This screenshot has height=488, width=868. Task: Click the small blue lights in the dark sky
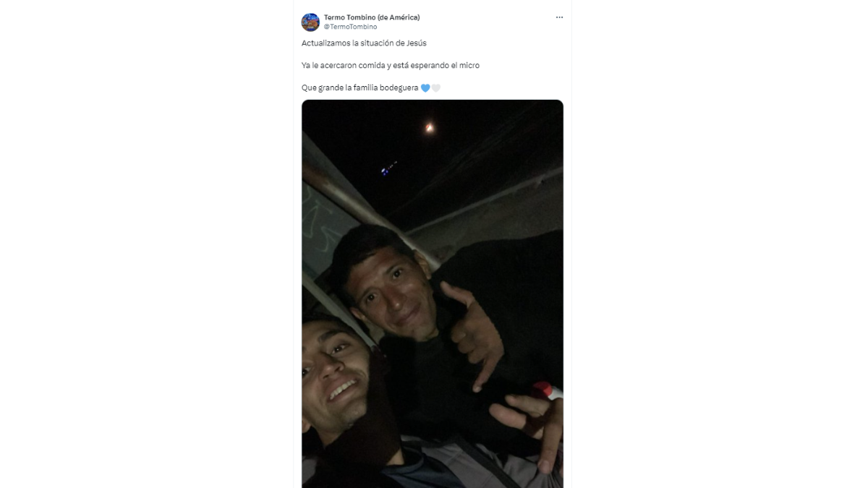pyautogui.click(x=388, y=169)
